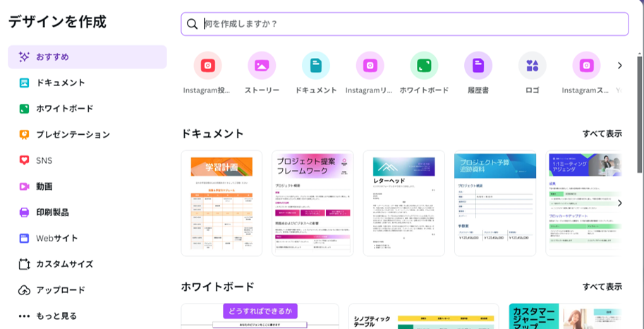Image resolution: width=644 pixels, height=329 pixels.
Task: Switch to プレゼンテーション category
Action: (x=73, y=134)
